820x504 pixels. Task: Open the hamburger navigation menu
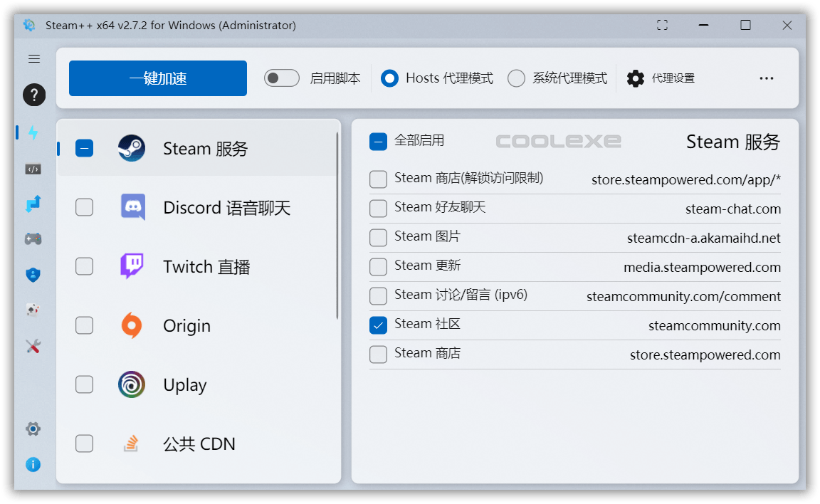(34, 58)
